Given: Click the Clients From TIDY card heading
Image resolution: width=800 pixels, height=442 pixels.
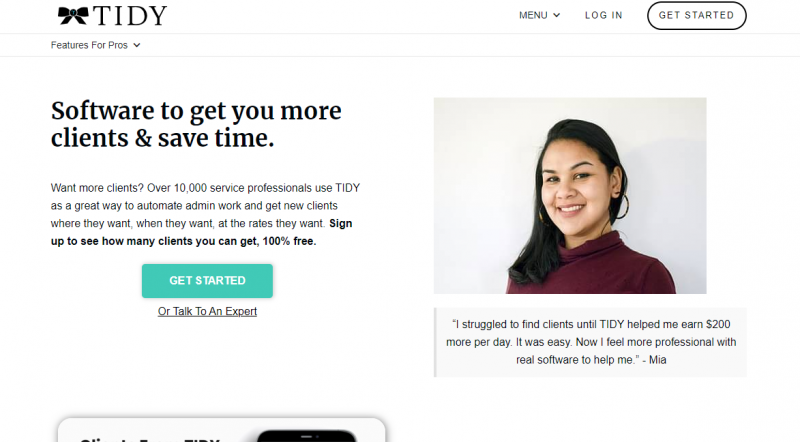Looking at the screenshot, I should click(149, 439).
